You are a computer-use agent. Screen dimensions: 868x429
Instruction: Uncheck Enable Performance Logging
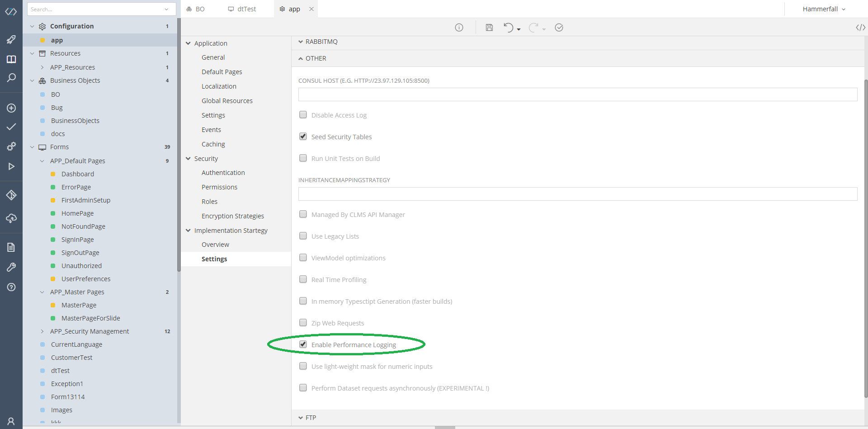coord(303,344)
